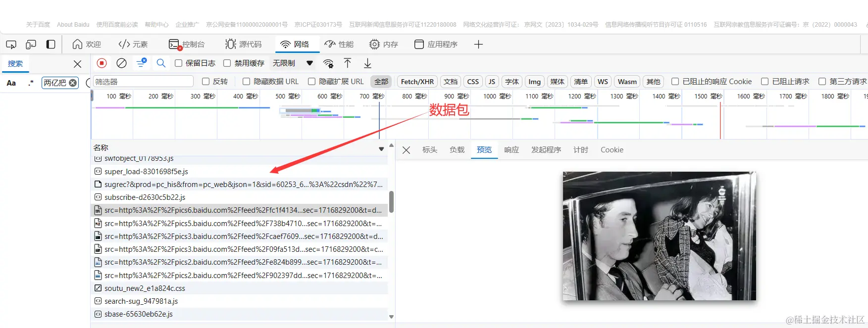Open the 内存 memory tab

coord(384,45)
